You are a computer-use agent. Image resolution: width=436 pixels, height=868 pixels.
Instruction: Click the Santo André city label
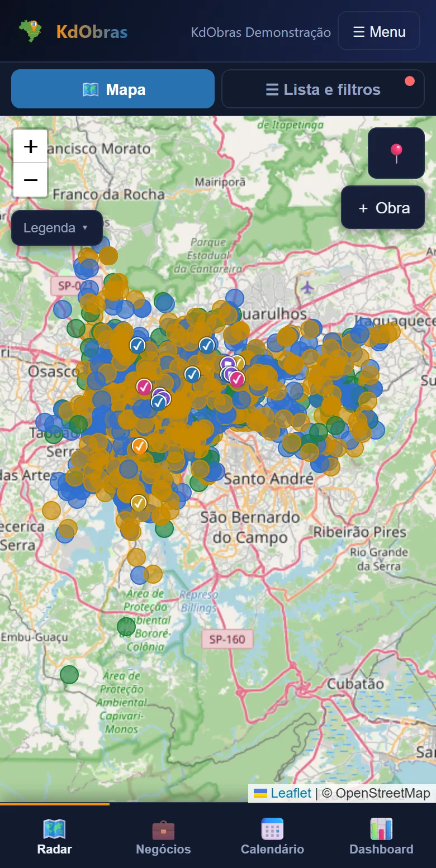coord(269,479)
